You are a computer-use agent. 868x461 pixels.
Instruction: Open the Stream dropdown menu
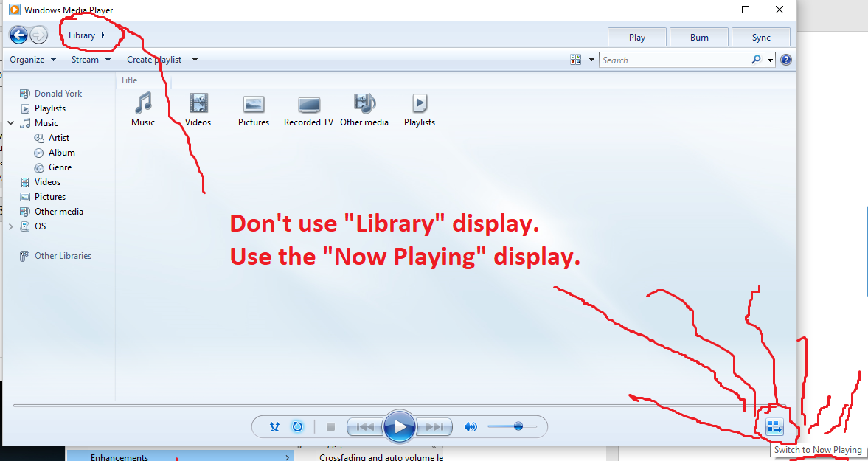point(91,60)
